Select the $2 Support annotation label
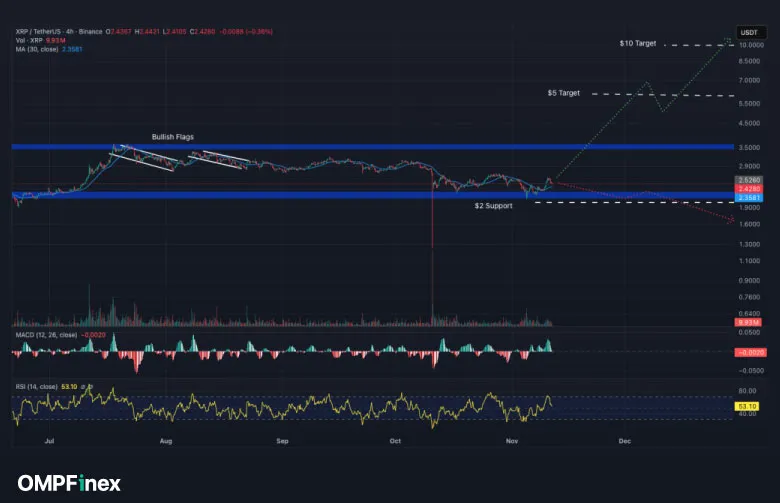This screenshot has width=780, height=503. [x=493, y=205]
